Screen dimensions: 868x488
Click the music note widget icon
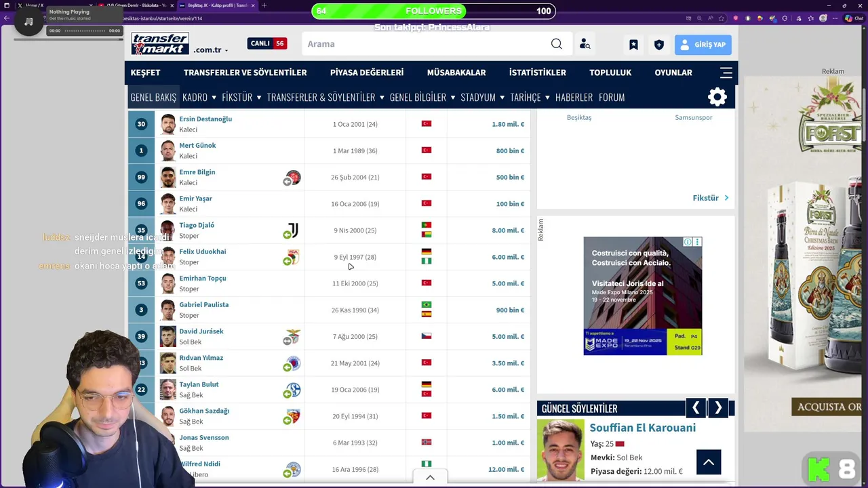[28, 22]
